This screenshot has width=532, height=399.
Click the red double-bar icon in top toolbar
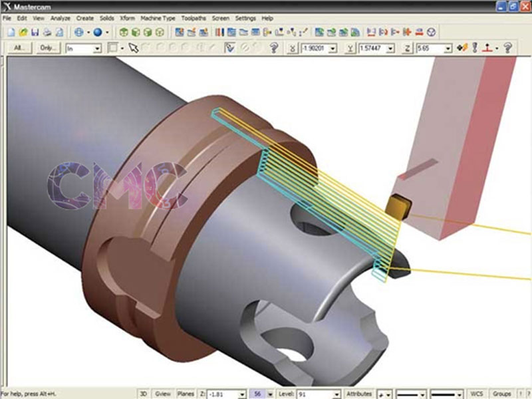tap(420, 32)
